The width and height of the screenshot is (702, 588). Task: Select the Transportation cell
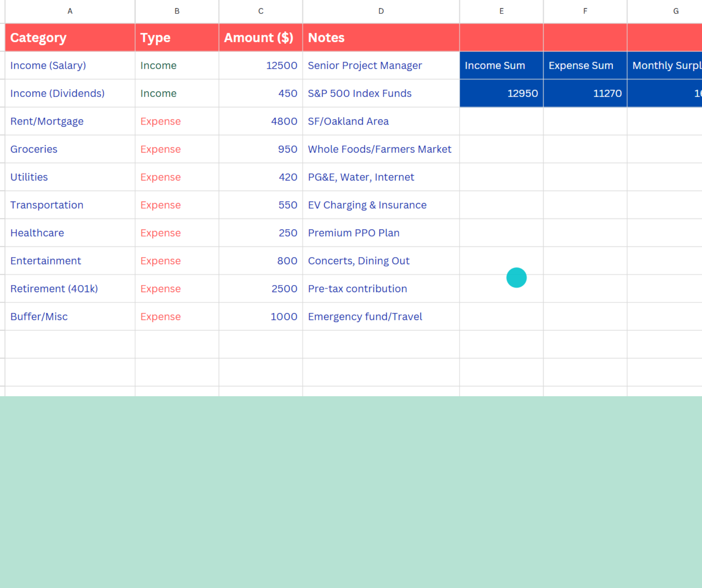(x=70, y=205)
